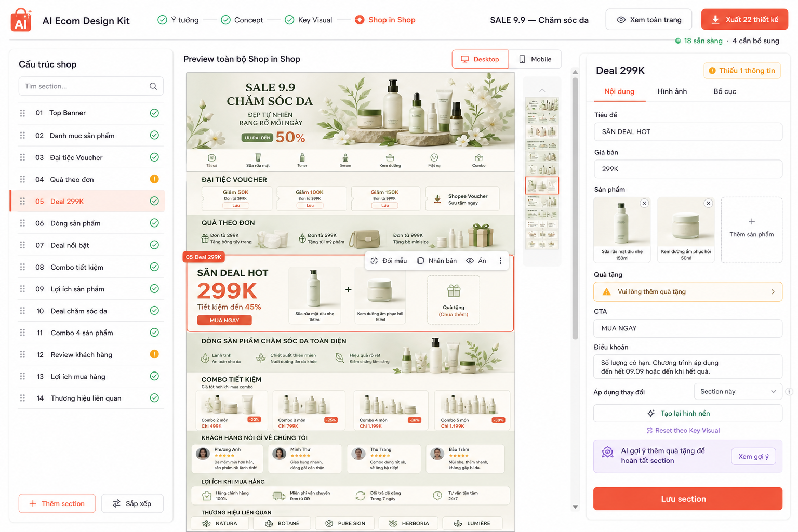
Task: Open Hình ảnh tab
Action: pos(672,91)
